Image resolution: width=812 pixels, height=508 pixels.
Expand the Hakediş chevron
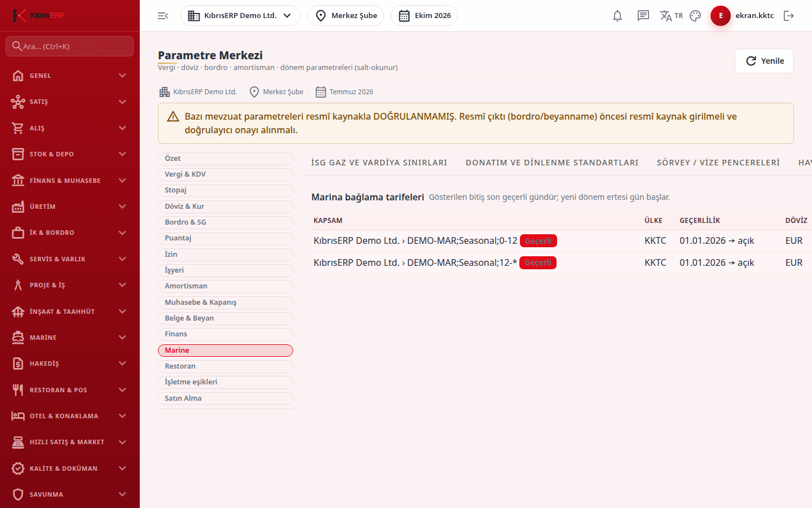[x=122, y=364]
